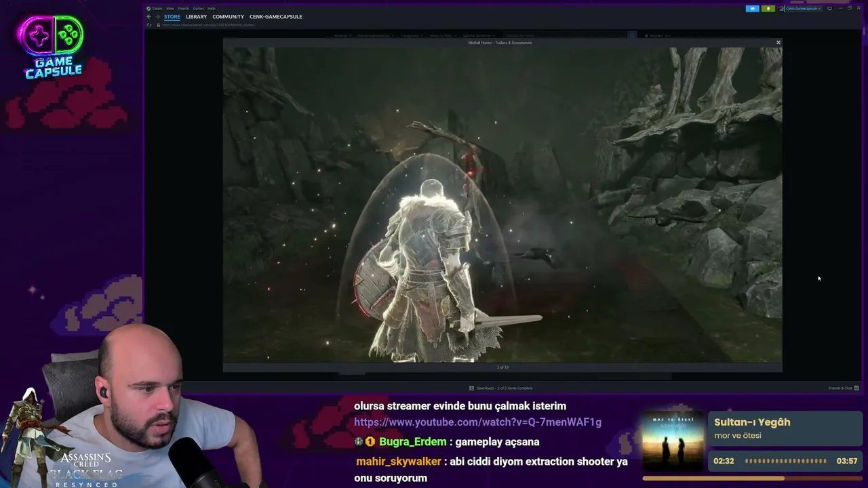Click the Steam back navigation arrow
Image resolution: width=868 pixels, height=488 pixels.
tap(149, 16)
